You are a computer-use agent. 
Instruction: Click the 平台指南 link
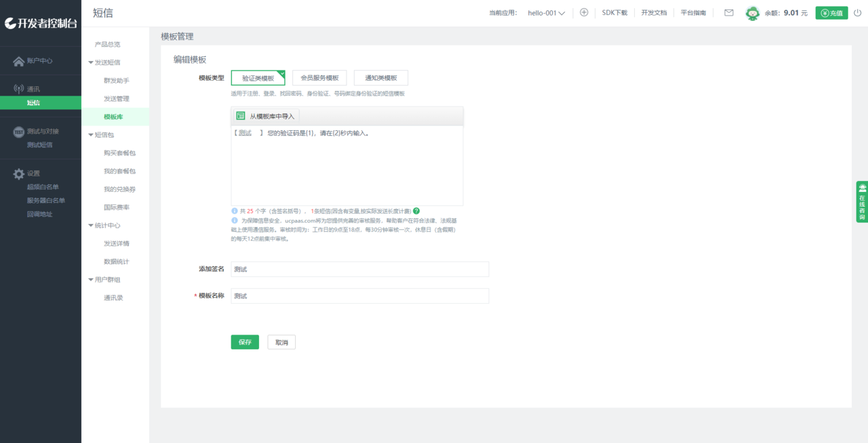693,13
